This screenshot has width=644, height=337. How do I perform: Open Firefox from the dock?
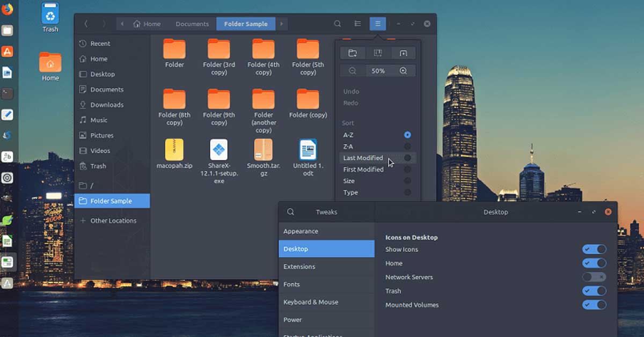pos(8,10)
